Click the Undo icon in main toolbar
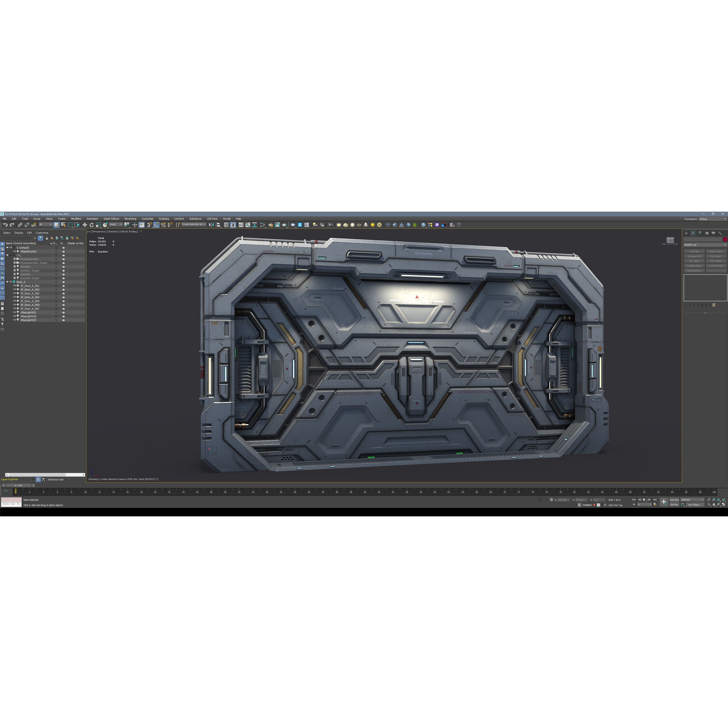728x728 pixels. pos(6,225)
